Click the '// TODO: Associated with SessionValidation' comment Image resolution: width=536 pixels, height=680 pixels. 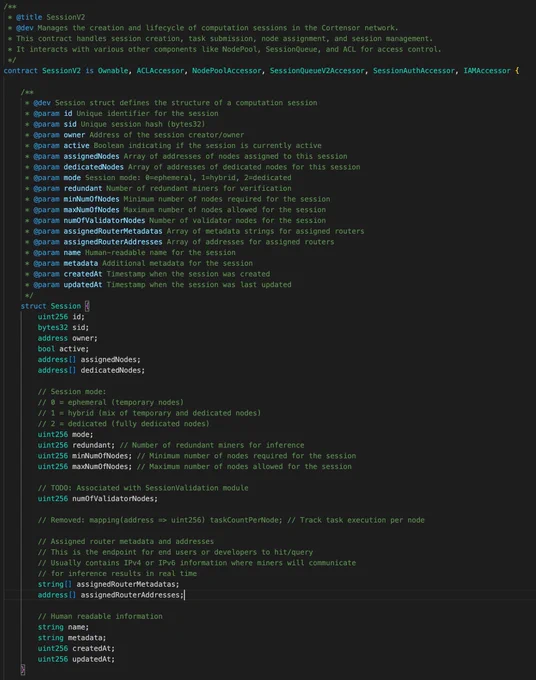point(143,488)
